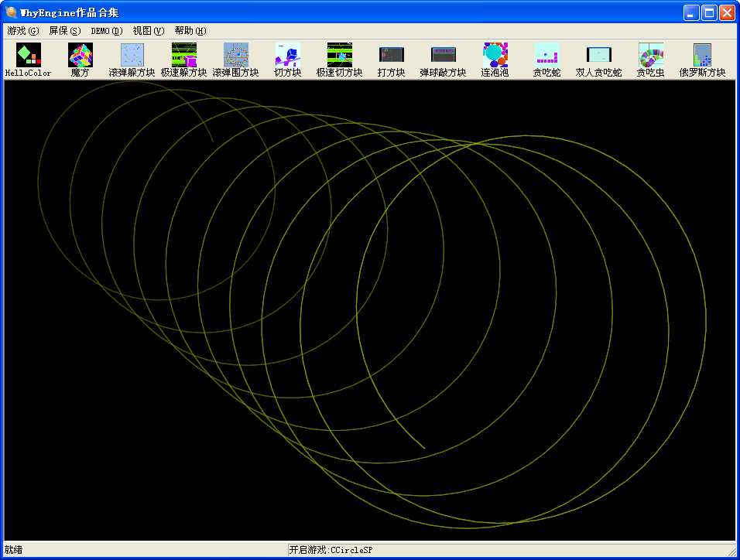740x560 pixels.
Task: Click the 开启游戏:CCircleSP status text
Action: (331, 550)
